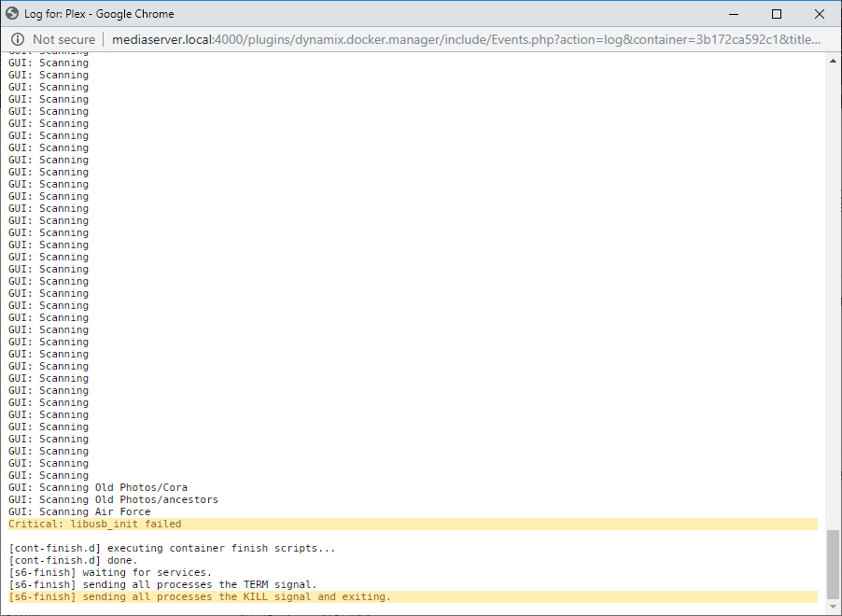Click the Not secure site info icon
Screen dimensions: 842x616
pyautogui.click(x=18, y=39)
